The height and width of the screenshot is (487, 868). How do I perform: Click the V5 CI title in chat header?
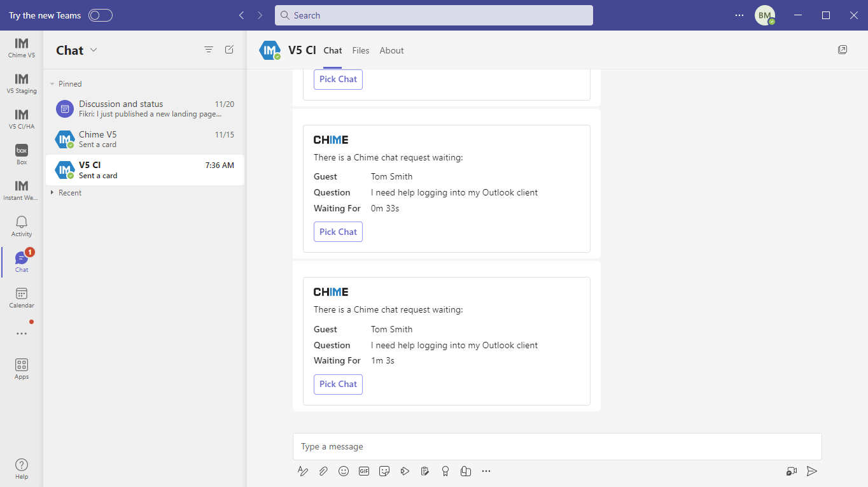point(302,50)
